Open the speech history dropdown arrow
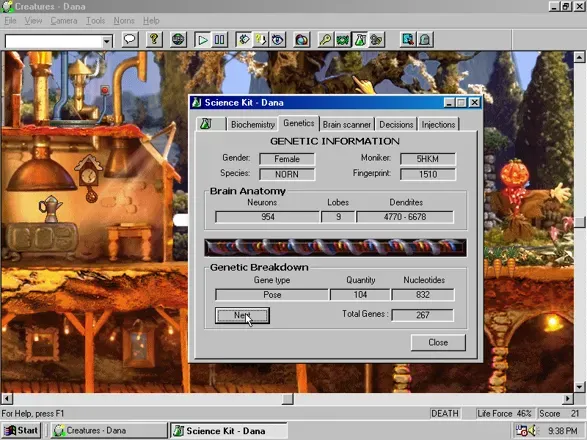The width and height of the screenshot is (587, 440). tap(107, 41)
